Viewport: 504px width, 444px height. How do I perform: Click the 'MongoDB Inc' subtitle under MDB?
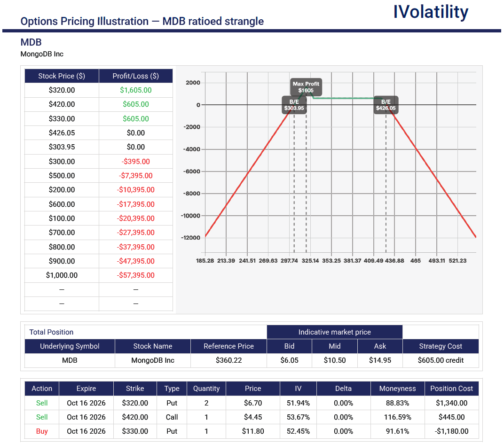(x=42, y=54)
